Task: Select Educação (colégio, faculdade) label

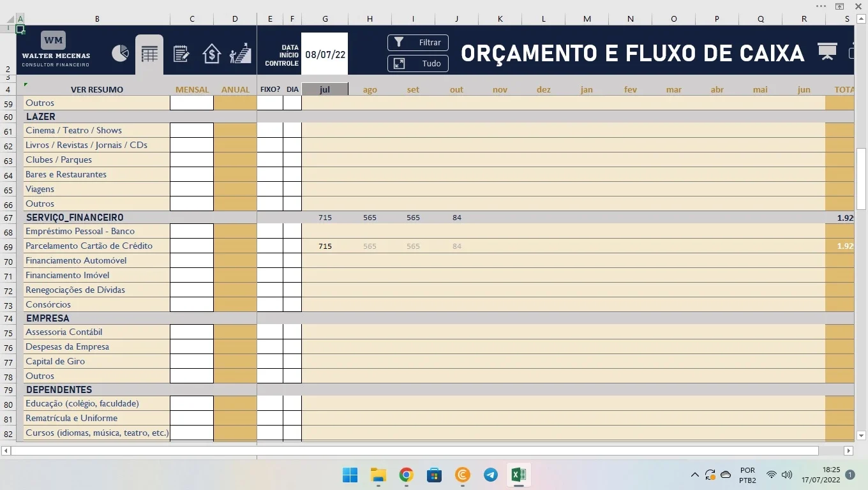Action: tap(82, 403)
